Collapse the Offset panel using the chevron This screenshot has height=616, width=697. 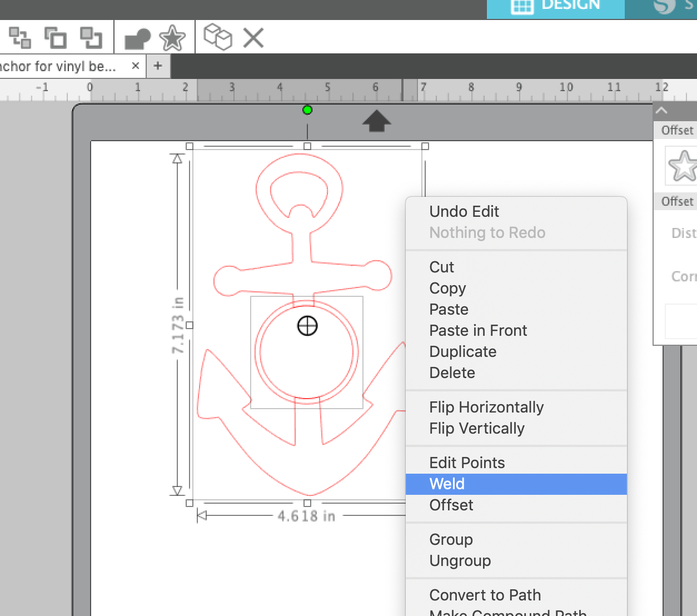click(x=661, y=110)
